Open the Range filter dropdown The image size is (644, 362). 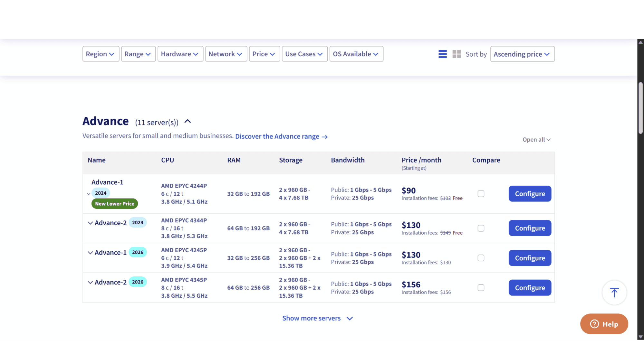pos(138,54)
